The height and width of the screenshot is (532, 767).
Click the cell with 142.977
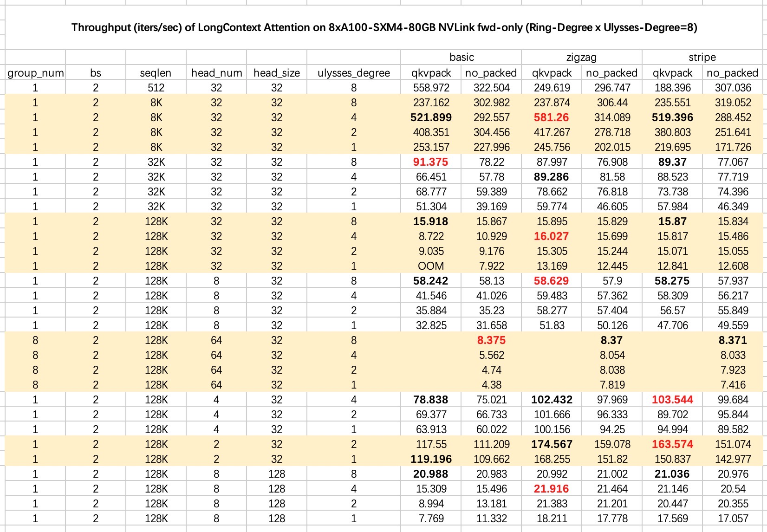click(x=733, y=459)
